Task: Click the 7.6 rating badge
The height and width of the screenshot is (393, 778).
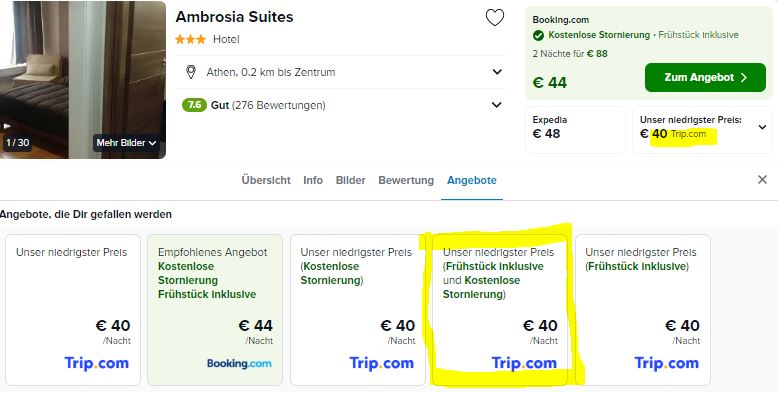Action: [x=194, y=105]
